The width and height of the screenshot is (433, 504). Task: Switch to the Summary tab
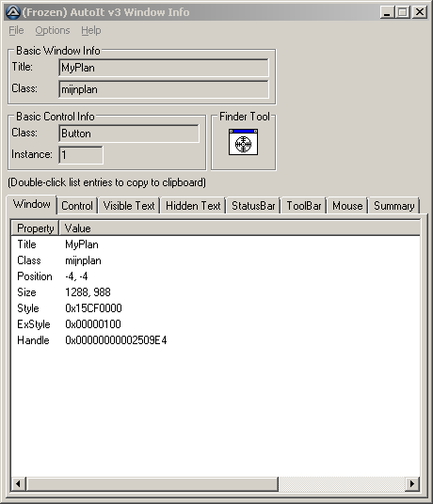(x=394, y=206)
